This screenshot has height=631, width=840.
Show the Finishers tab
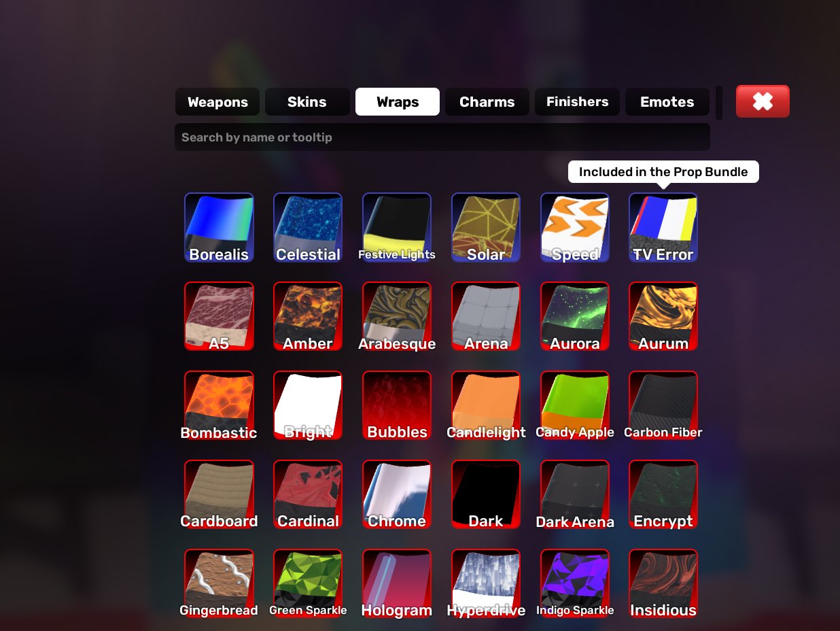(578, 102)
